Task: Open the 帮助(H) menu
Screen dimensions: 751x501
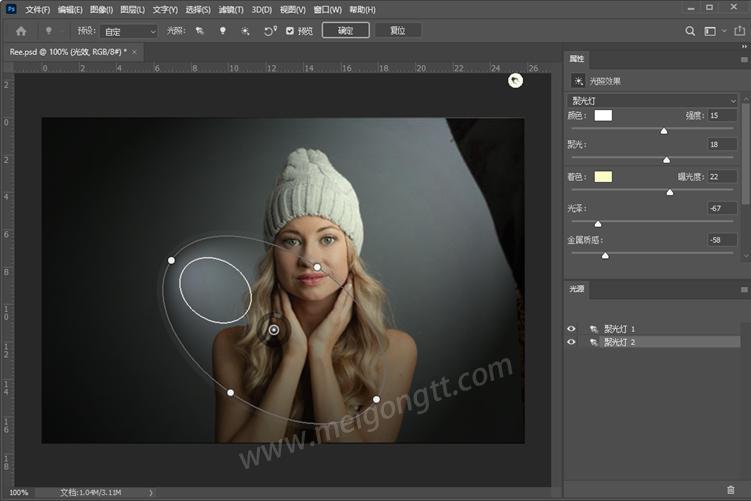Action: tap(363, 10)
